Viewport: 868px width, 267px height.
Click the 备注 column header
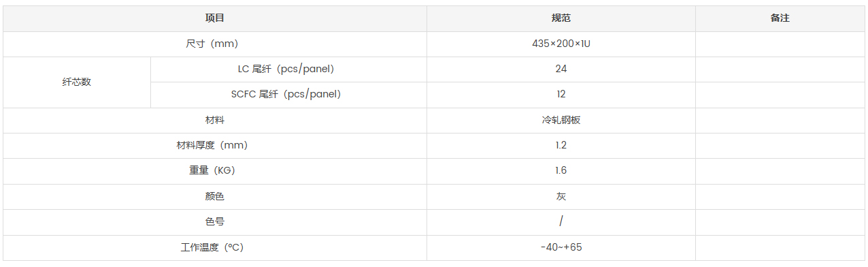click(780, 18)
